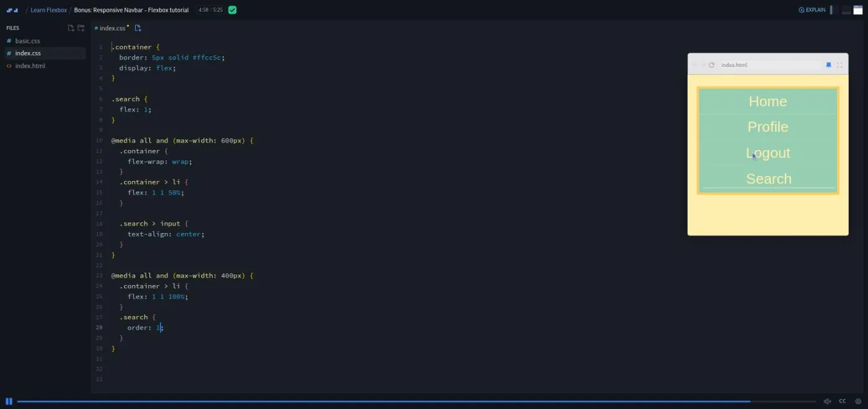Click the 'display: flex;' code line
This screenshot has height=409, width=868.
click(x=148, y=68)
